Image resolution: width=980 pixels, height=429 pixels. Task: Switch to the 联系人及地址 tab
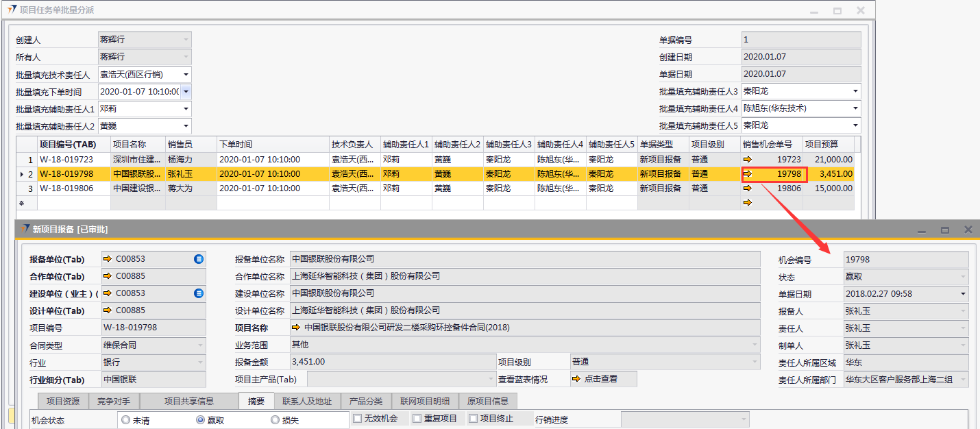tap(306, 401)
